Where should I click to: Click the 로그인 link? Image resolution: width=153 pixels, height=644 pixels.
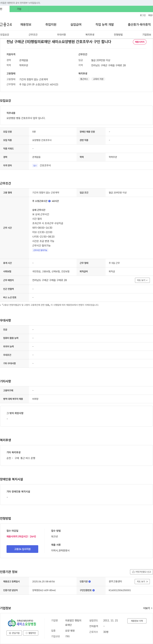click(142, 15)
